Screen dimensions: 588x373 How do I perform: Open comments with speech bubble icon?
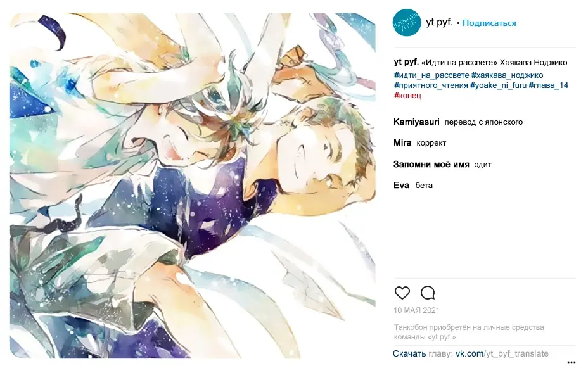point(428,293)
